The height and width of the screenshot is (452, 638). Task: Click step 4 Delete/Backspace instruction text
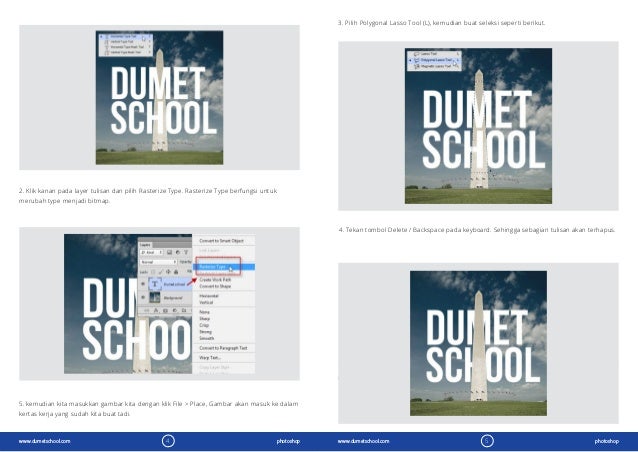476,230
